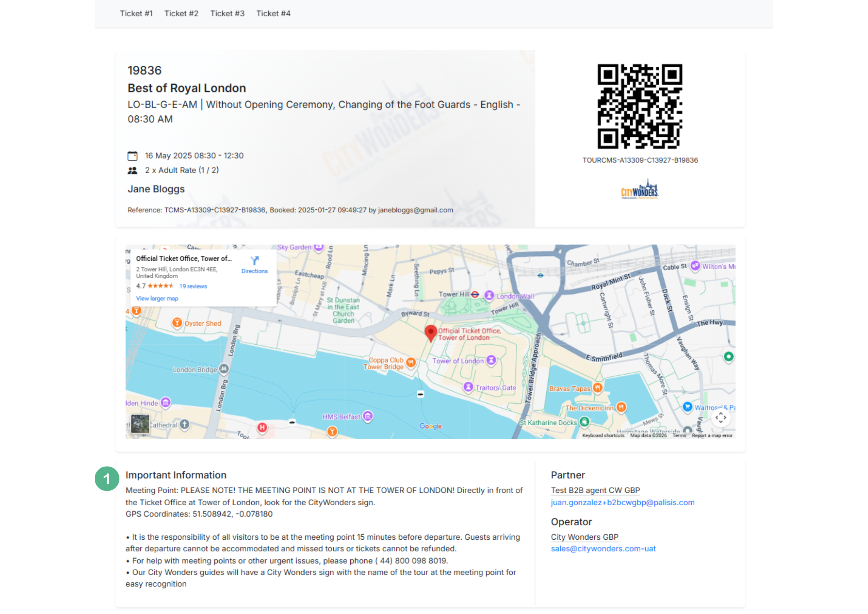This screenshot has height=614, width=868.
Task: Select the HMS Belfast museum marker
Action: [368, 416]
